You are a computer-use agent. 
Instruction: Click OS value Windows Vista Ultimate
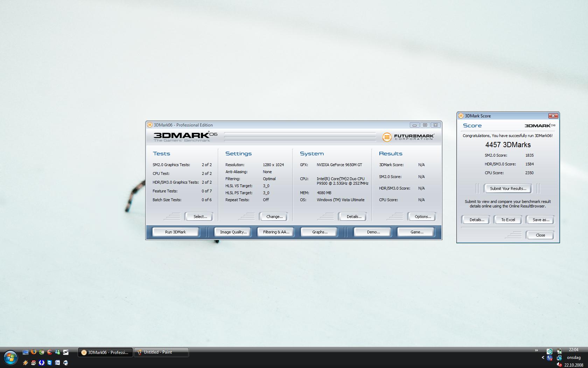click(x=341, y=200)
